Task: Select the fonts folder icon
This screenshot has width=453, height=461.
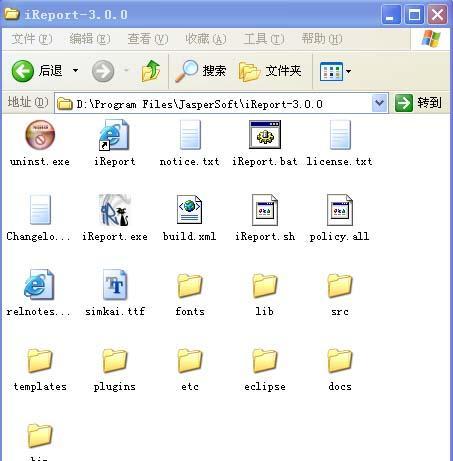Action: [190, 286]
